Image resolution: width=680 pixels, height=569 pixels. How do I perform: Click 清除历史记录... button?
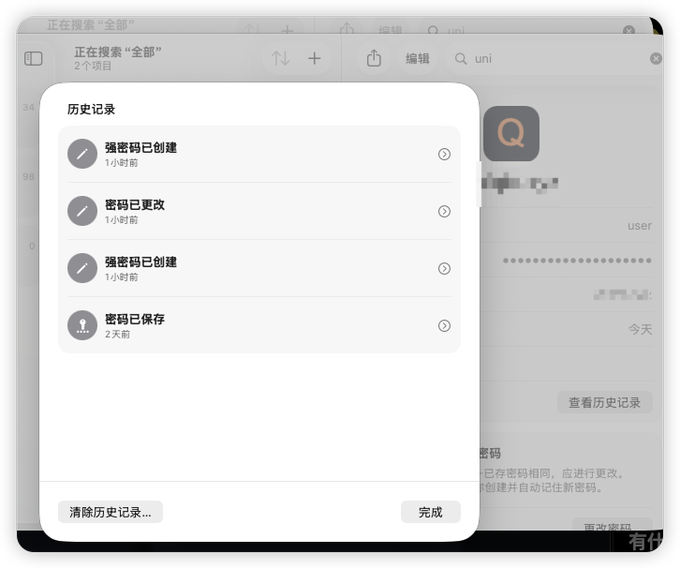[111, 512]
